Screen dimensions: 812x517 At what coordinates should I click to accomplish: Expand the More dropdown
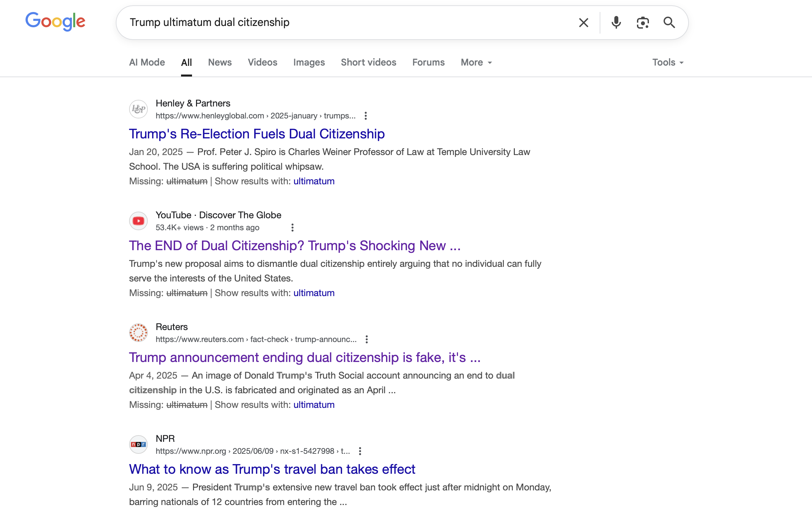[x=476, y=62]
